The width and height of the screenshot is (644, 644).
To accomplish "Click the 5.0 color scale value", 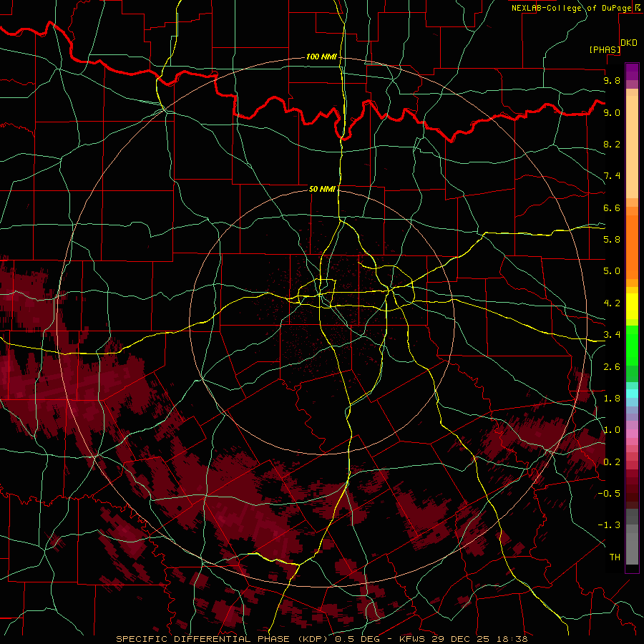I will 612,271.
